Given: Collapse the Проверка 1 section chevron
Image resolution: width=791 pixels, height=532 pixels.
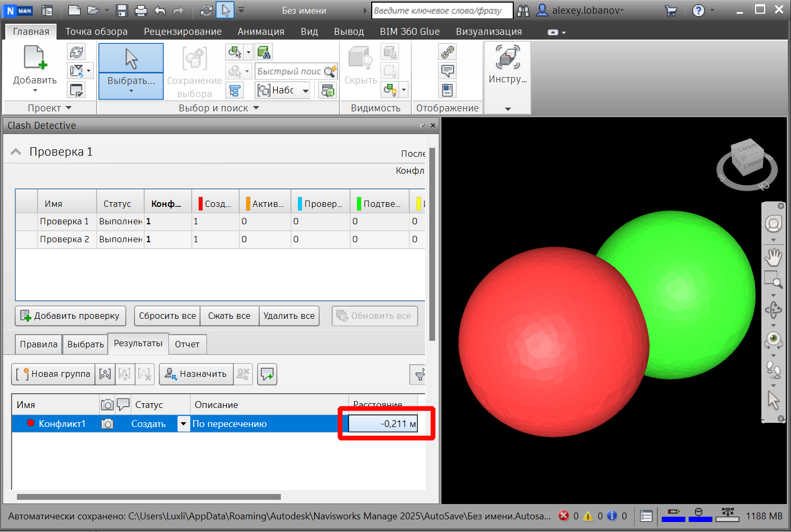Looking at the screenshot, I should 16,152.
